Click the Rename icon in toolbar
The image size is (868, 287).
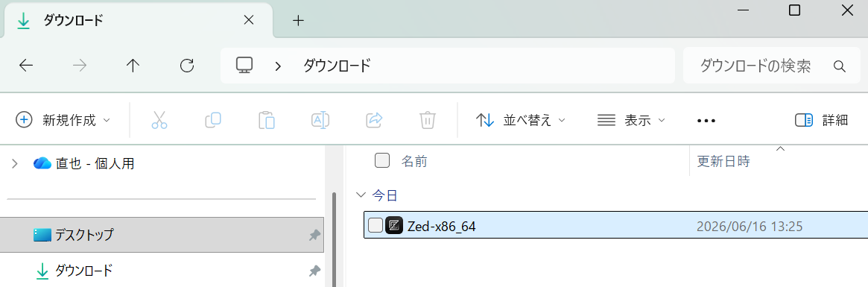[x=320, y=120]
